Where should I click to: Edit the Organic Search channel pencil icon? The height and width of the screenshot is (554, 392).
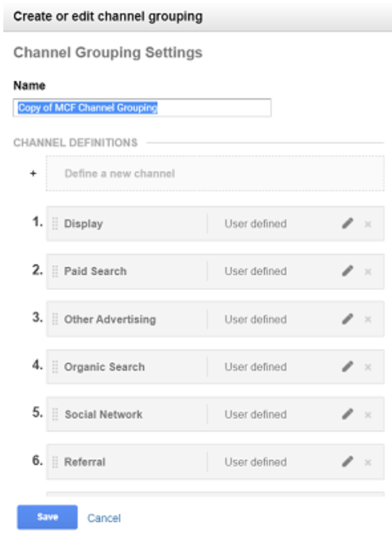click(x=347, y=367)
